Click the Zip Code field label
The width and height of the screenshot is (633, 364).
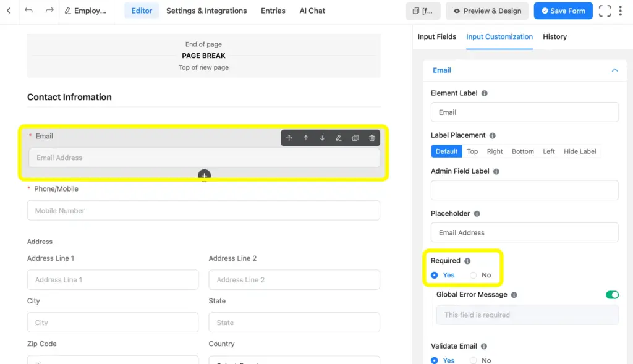point(42,344)
